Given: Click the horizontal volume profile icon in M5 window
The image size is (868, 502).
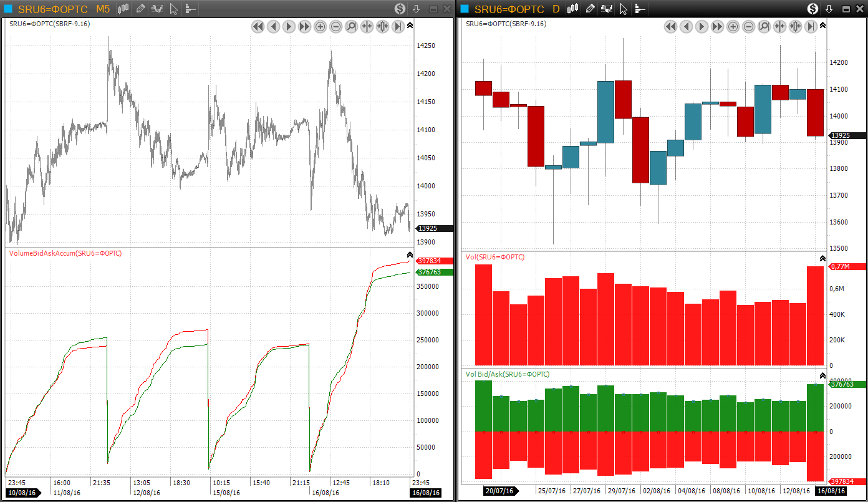Looking at the screenshot, I should 190,9.
